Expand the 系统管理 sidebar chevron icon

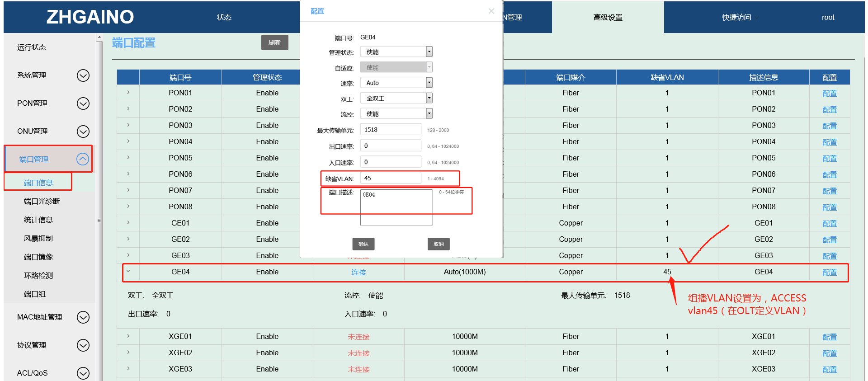(x=83, y=75)
